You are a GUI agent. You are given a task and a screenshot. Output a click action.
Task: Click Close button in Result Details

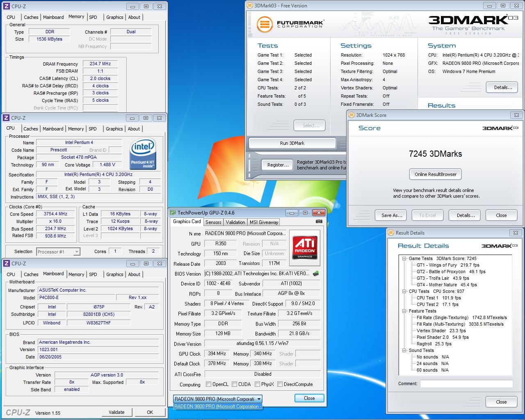pos(501,402)
